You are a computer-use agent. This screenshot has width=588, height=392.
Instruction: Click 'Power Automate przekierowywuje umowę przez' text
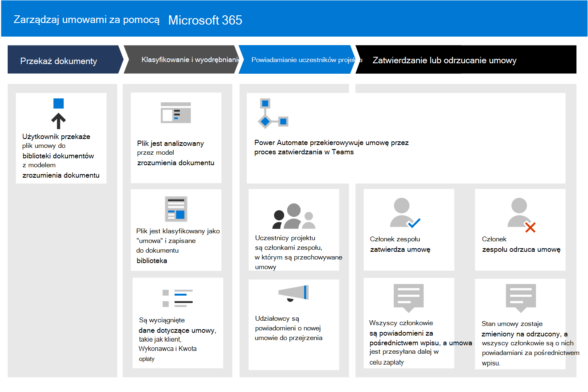point(331,143)
